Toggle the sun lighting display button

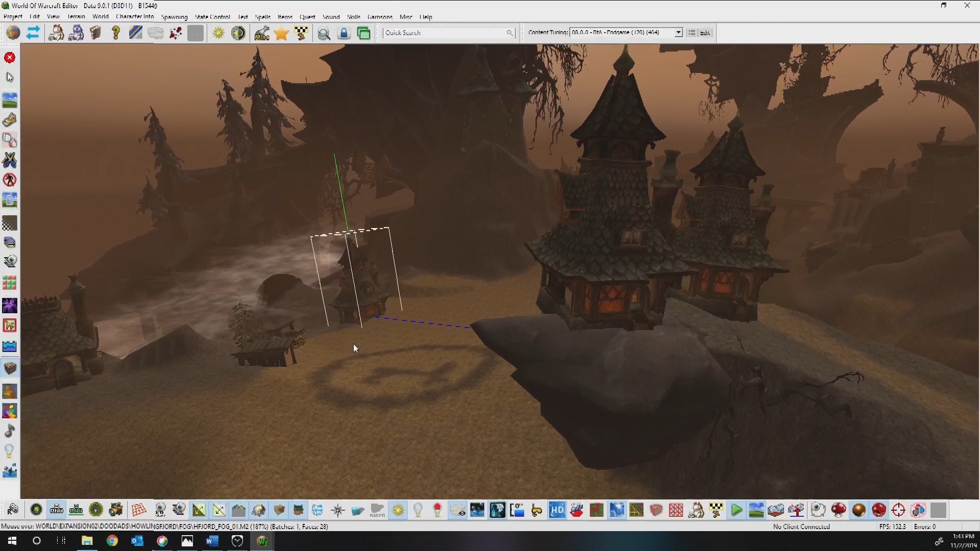(x=398, y=510)
